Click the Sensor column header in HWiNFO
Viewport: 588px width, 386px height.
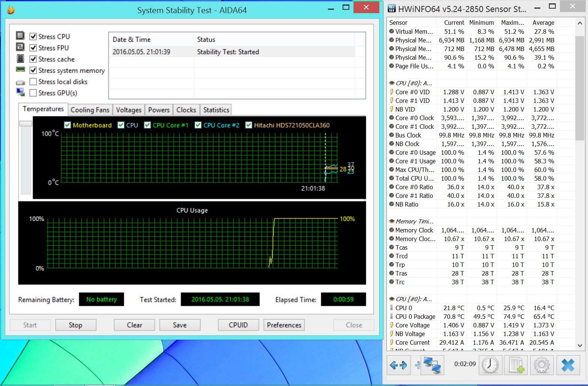click(412, 23)
